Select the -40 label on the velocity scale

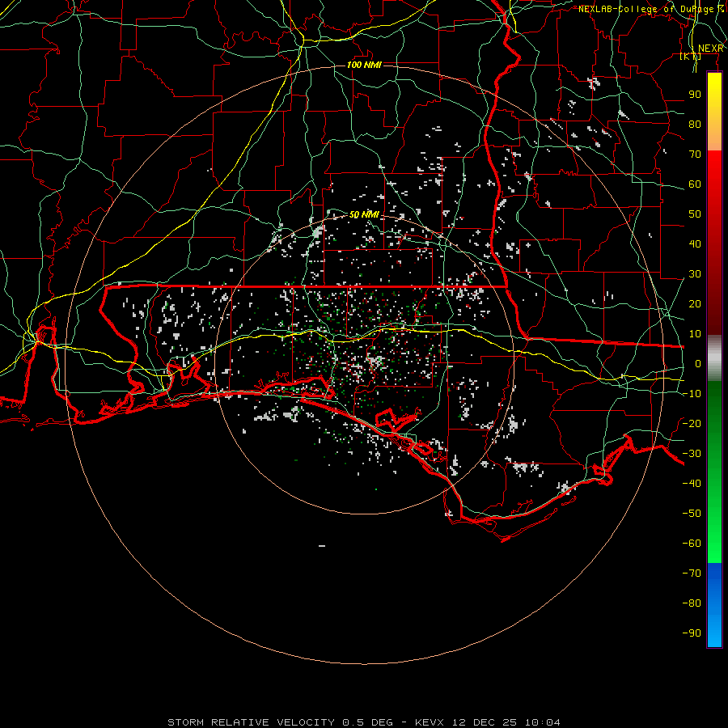tap(692, 484)
